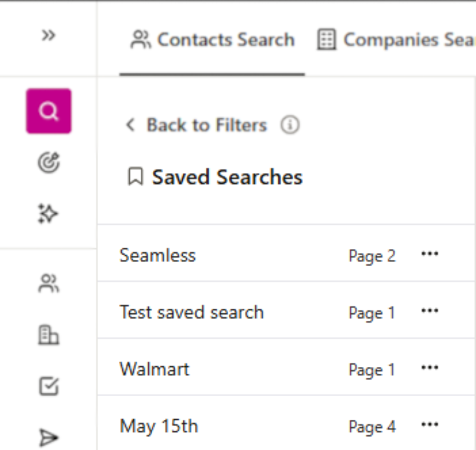Select the Search icon in the sidebar
Screen dimensions: 476x450
coord(49,110)
